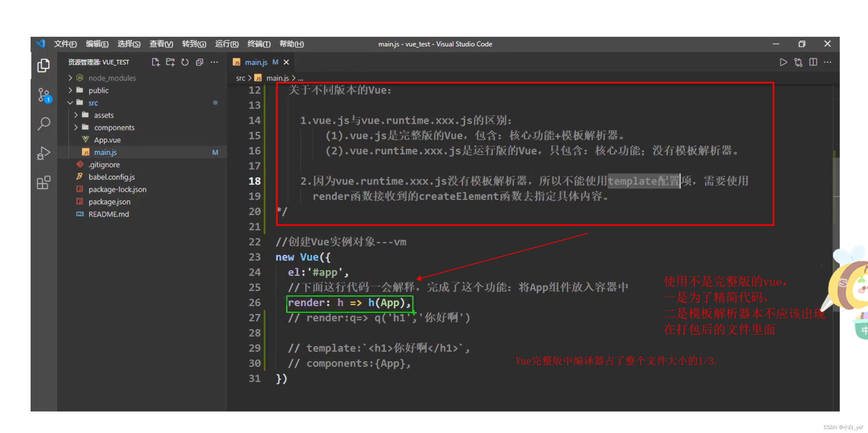Select main.js in the file tree

point(105,152)
